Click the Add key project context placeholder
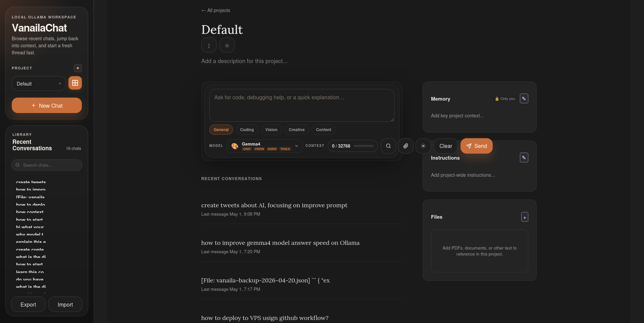Screen dimensions: 644x323 457,116
